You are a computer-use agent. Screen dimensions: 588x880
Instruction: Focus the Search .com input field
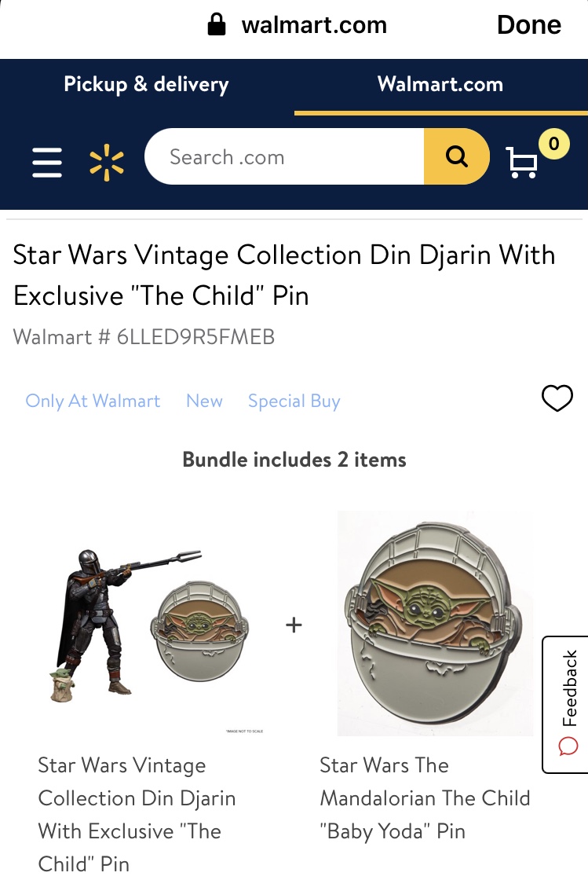pos(284,156)
